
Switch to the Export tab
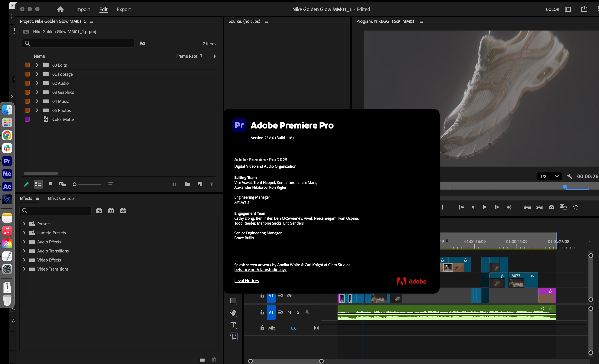124,9
